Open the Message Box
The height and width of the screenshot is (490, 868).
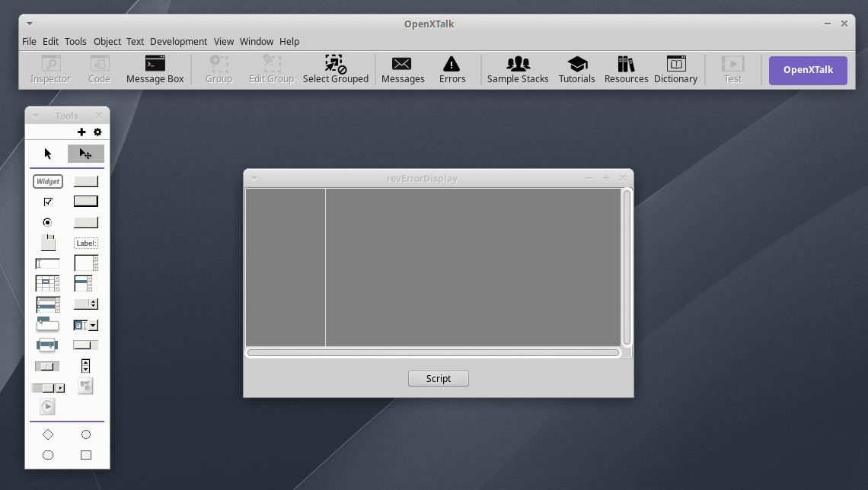pos(155,70)
